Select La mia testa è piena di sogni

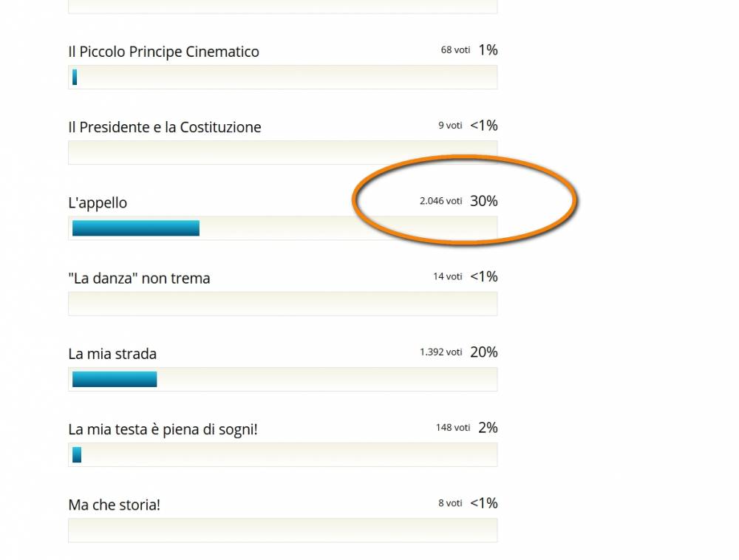pos(163,429)
